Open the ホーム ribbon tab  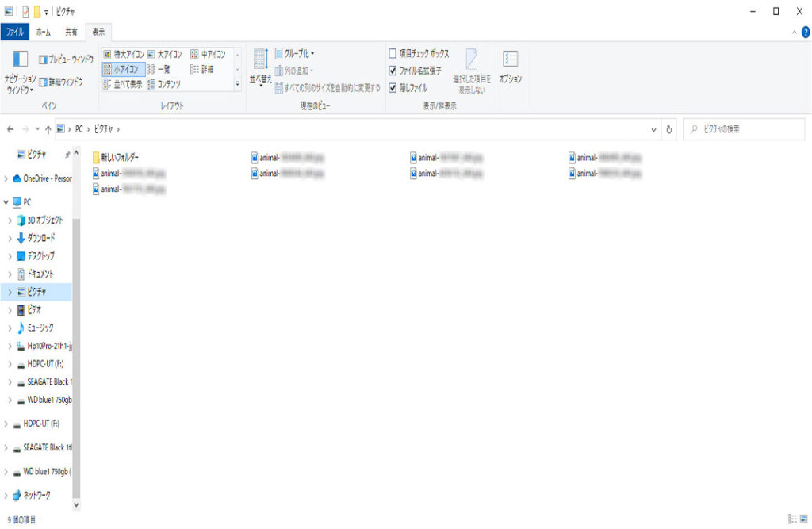click(x=43, y=33)
